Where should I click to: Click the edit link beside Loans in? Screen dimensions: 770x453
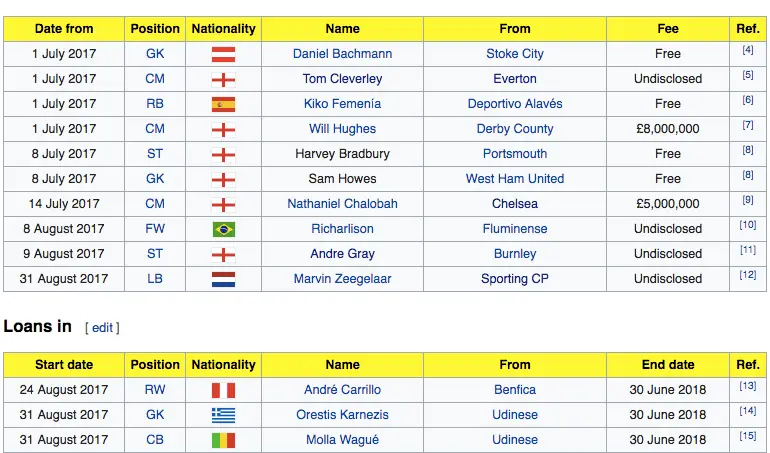102,328
